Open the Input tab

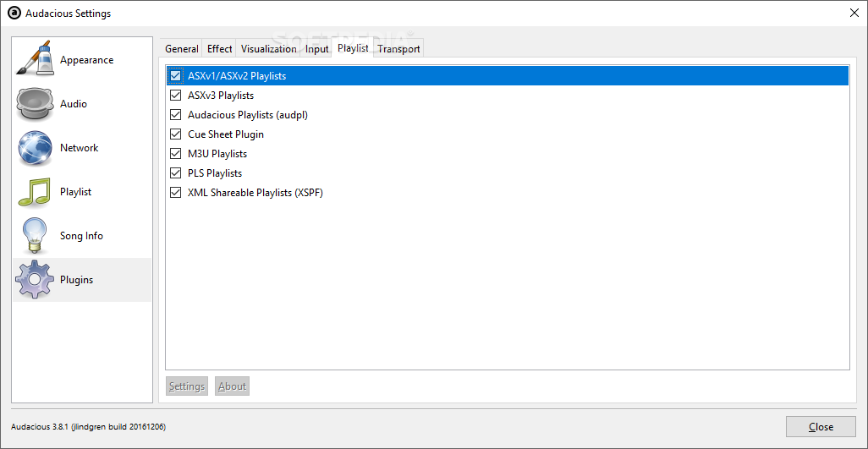(x=316, y=49)
